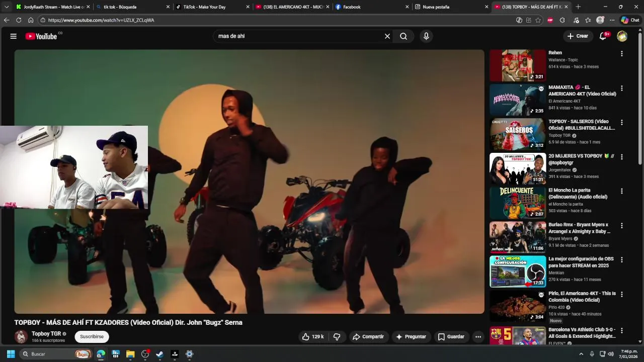The image size is (644, 362).
Task: Open options for the Rehen video
Action: 621,53
